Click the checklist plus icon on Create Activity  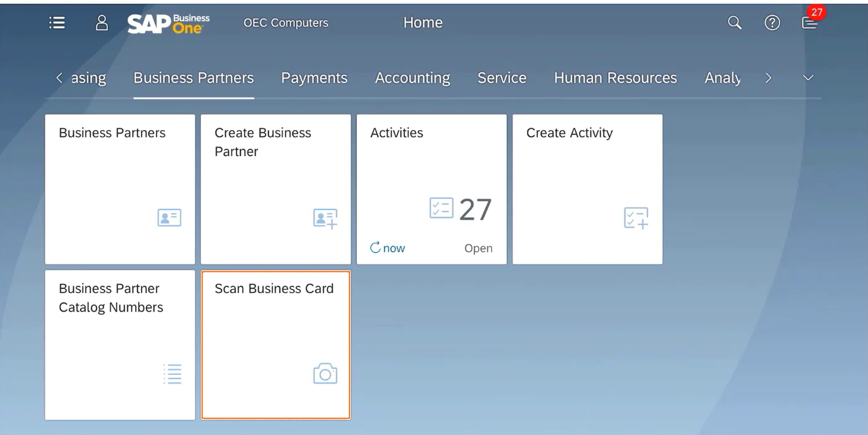point(636,218)
